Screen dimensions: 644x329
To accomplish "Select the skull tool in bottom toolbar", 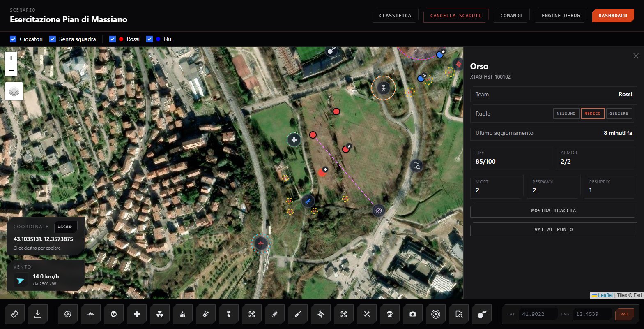I will [114, 314].
